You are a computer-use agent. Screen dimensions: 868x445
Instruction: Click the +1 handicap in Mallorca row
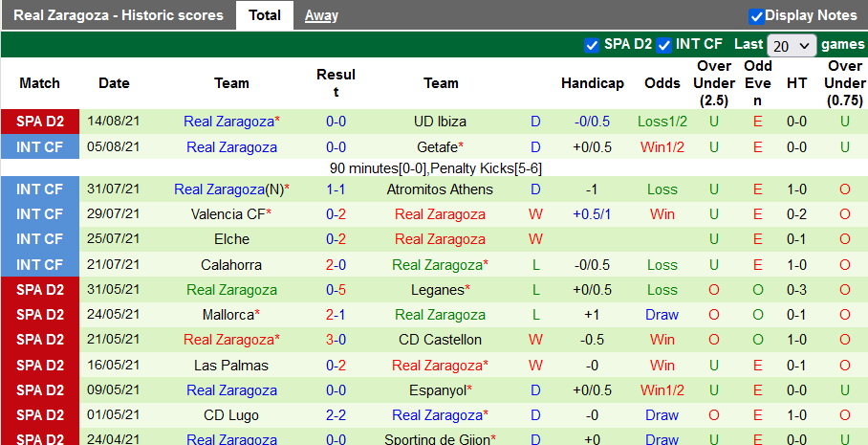[x=592, y=315]
